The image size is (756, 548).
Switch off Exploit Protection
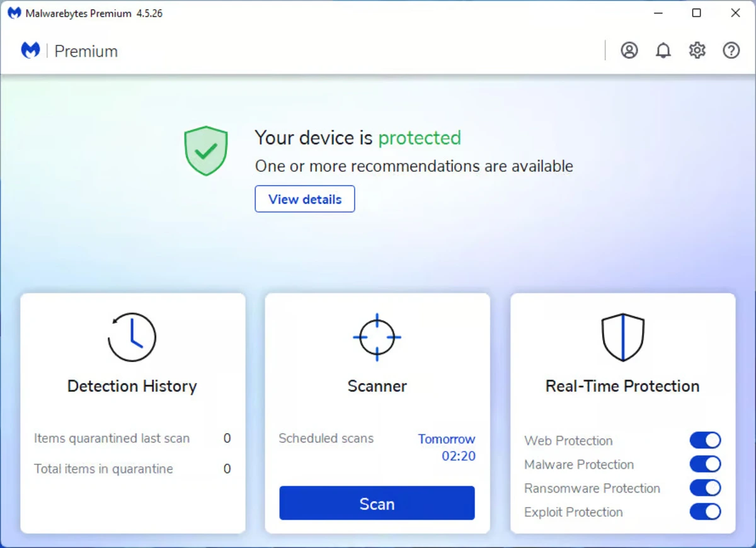[705, 512]
